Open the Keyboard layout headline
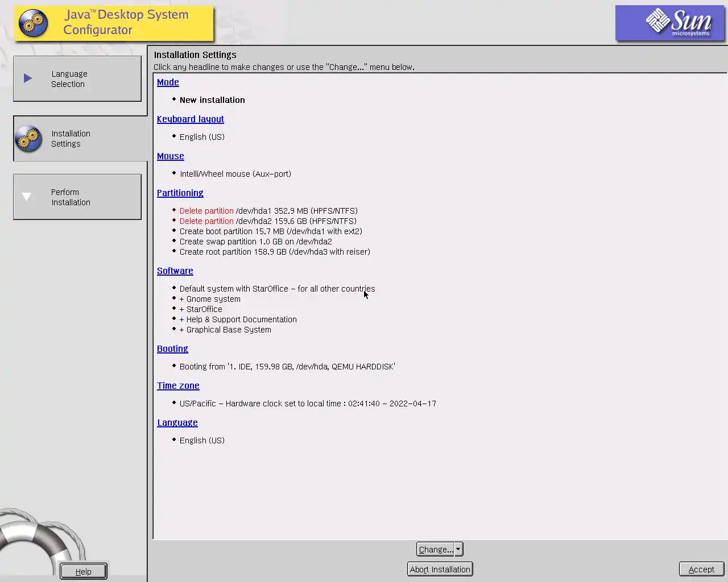Image resolution: width=728 pixels, height=582 pixels. [191, 119]
